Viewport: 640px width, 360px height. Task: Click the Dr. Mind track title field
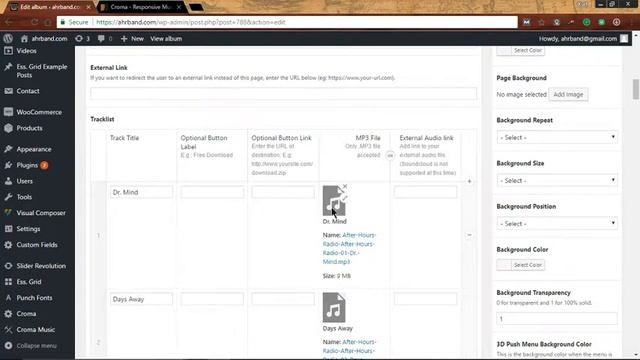click(x=141, y=192)
